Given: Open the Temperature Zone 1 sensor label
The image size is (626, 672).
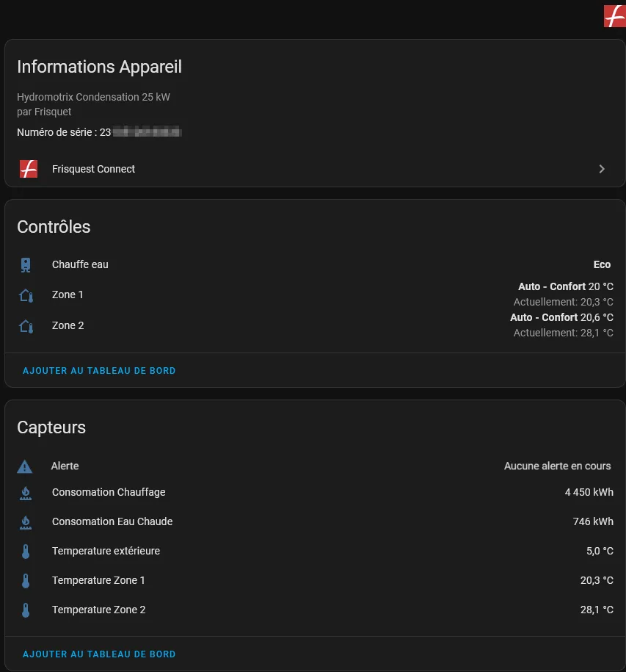Looking at the screenshot, I should click(x=98, y=580).
